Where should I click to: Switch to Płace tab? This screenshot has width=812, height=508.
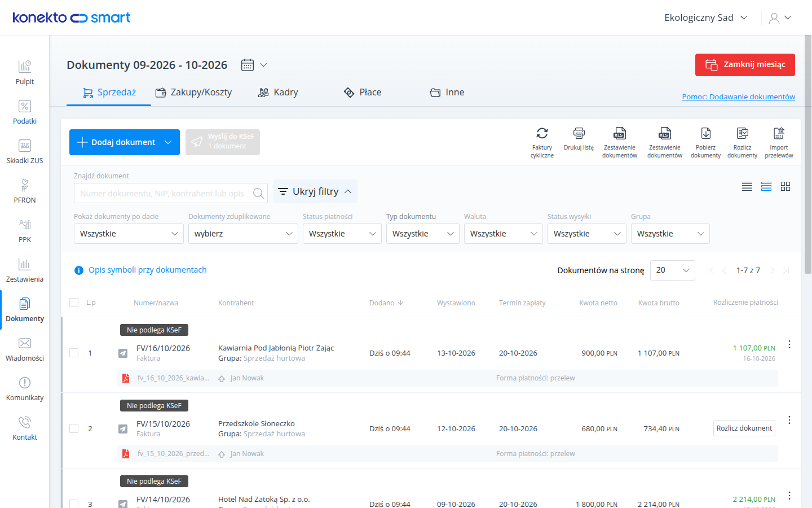click(x=363, y=93)
